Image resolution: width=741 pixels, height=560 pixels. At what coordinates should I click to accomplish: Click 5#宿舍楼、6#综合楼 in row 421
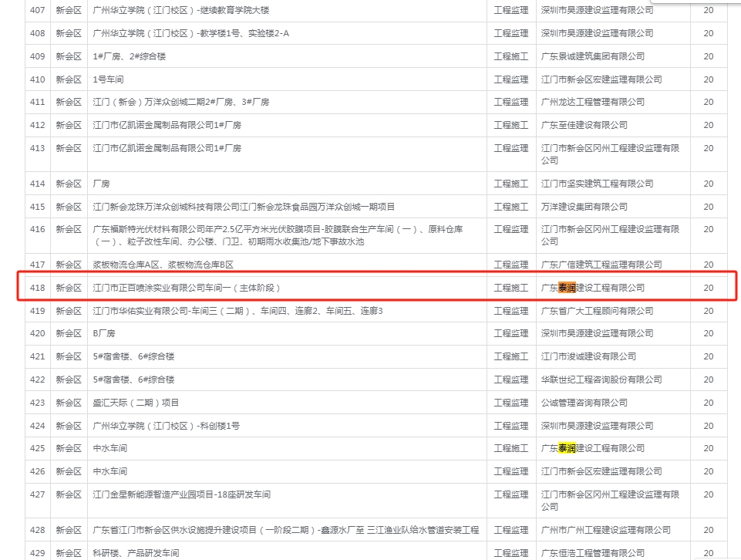coord(133,356)
